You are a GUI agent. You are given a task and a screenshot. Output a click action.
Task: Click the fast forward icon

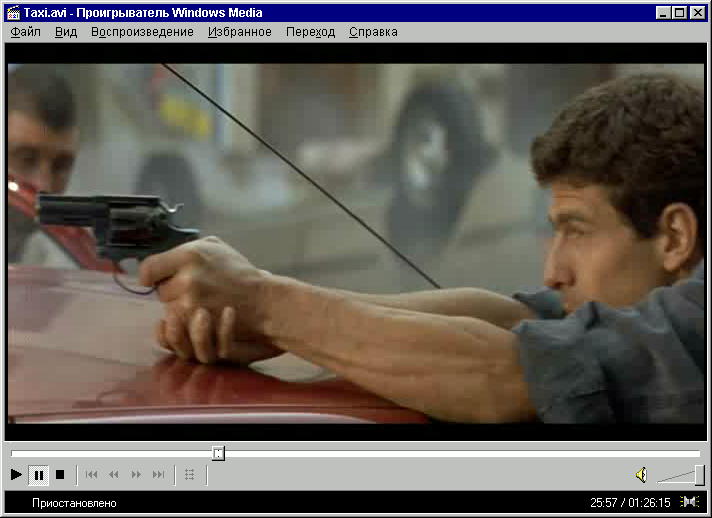tap(136, 475)
